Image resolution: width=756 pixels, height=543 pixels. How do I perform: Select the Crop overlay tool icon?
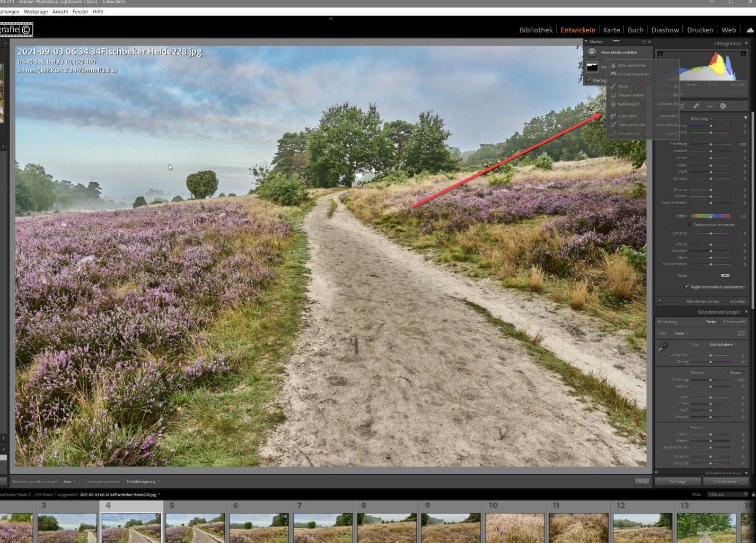click(683, 106)
